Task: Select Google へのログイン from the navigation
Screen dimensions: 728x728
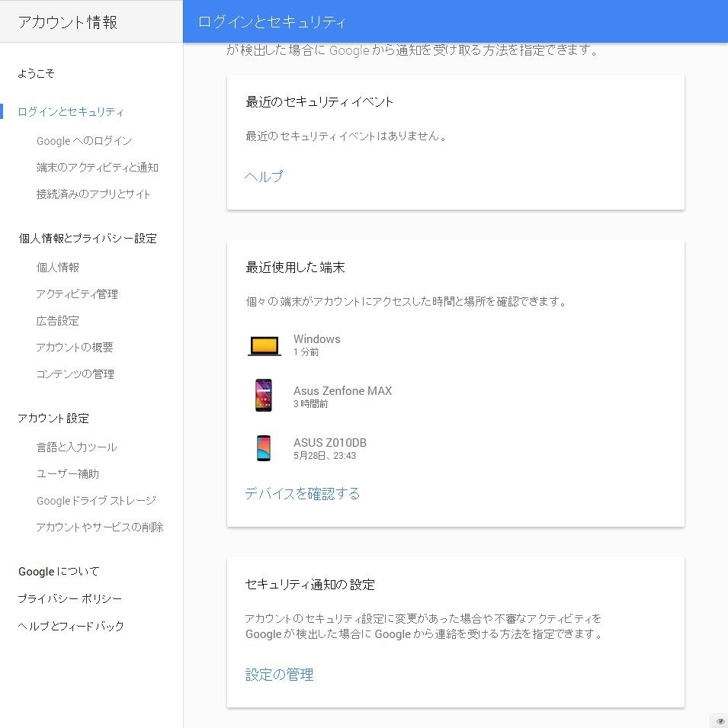Action: [84, 140]
